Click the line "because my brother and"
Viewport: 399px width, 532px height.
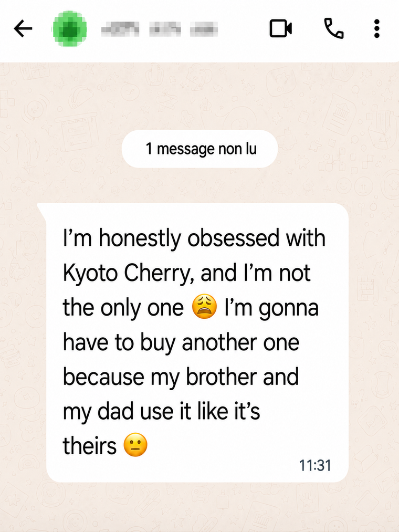point(181,377)
